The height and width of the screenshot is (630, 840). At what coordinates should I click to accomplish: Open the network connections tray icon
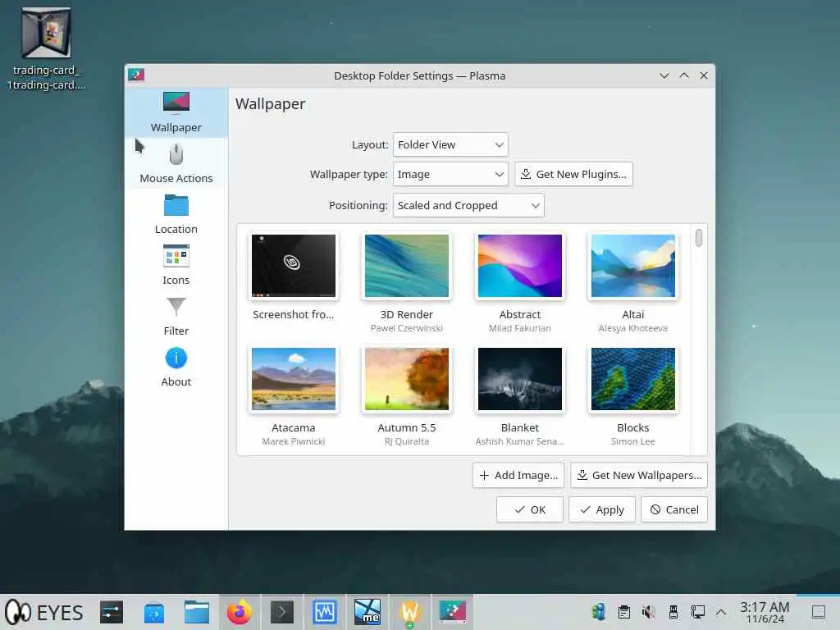(698, 612)
